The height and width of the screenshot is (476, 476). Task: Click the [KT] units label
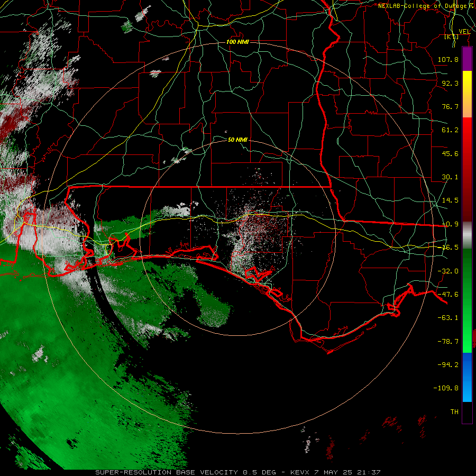[452, 36]
